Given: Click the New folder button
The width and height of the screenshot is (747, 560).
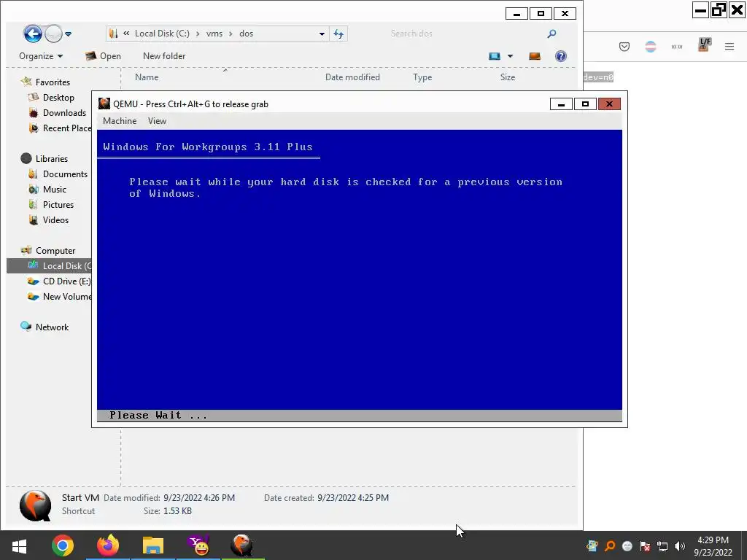Looking at the screenshot, I should [164, 56].
